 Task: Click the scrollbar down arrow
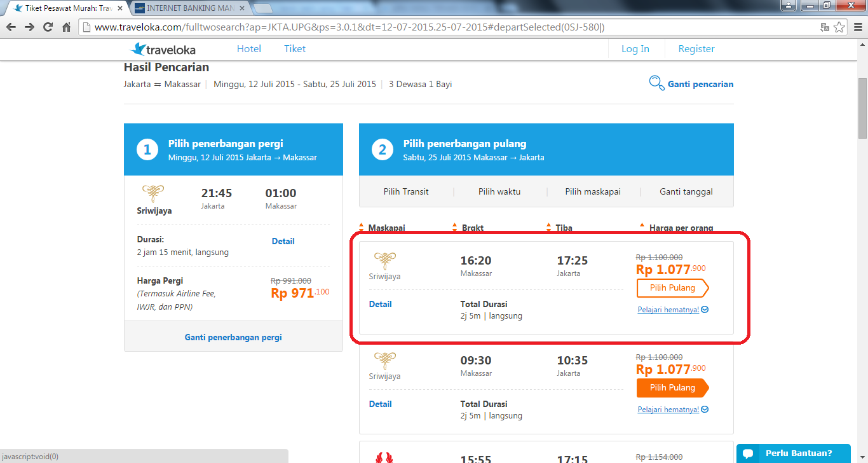pyautogui.click(x=862, y=458)
